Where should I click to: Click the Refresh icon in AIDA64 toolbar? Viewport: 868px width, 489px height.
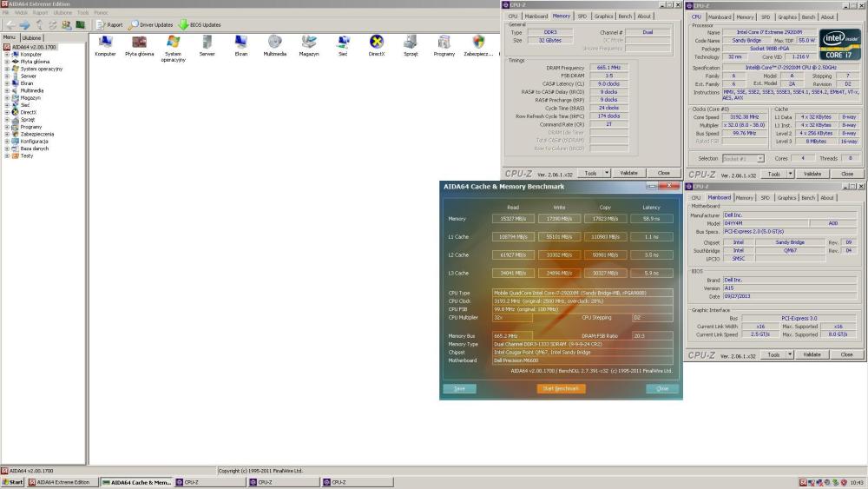[x=53, y=25]
